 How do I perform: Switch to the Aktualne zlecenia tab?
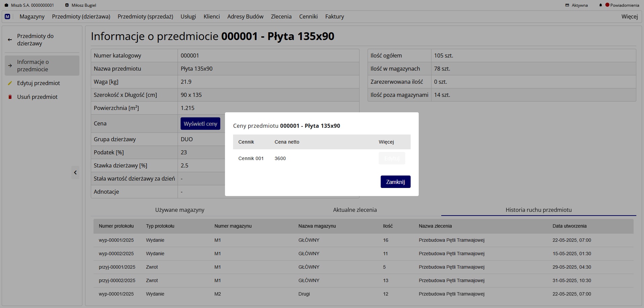point(355,210)
